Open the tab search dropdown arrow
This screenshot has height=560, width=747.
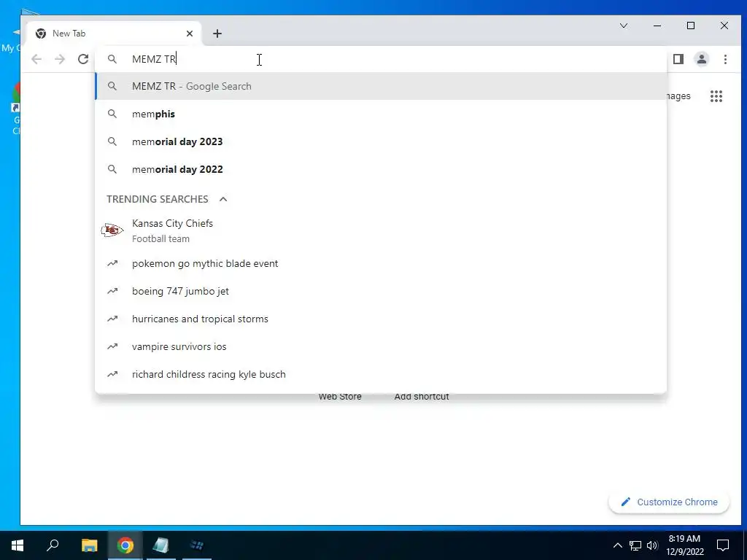click(x=624, y=26)
